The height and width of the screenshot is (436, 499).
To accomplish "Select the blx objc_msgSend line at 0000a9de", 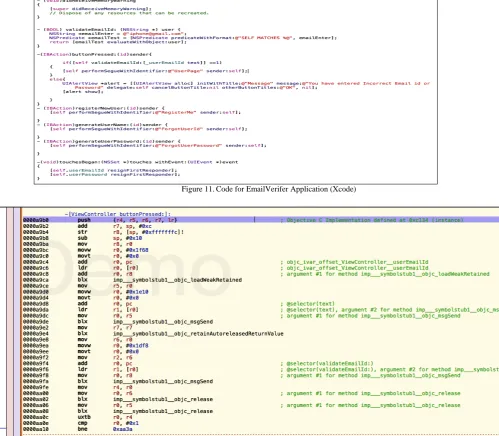I will pyautogui.click(x=118, y=322).
